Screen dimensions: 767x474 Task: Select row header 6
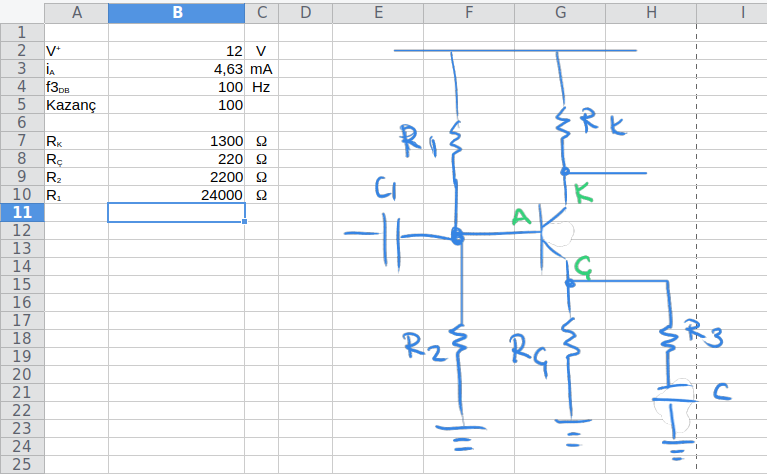[22, 123]
